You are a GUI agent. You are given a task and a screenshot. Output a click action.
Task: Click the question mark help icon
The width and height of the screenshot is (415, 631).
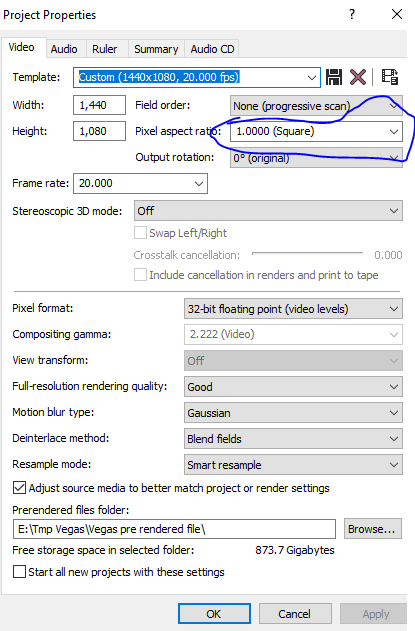tap(352, 14)
